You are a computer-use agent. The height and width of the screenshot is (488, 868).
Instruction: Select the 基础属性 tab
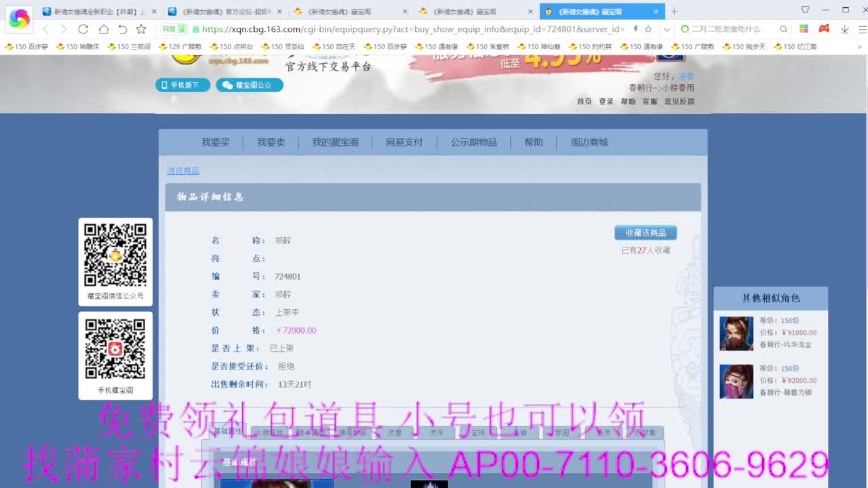[228, 431]
